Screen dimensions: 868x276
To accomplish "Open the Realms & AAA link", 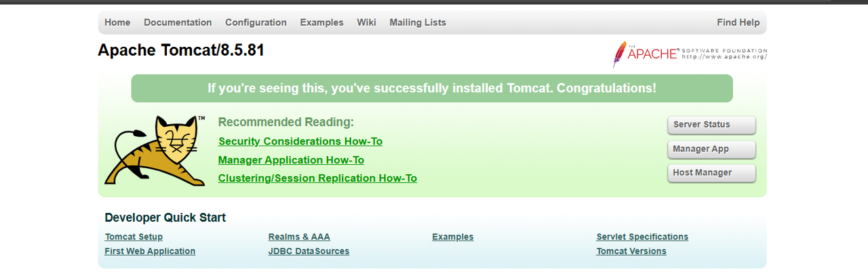I will point(299,237).
